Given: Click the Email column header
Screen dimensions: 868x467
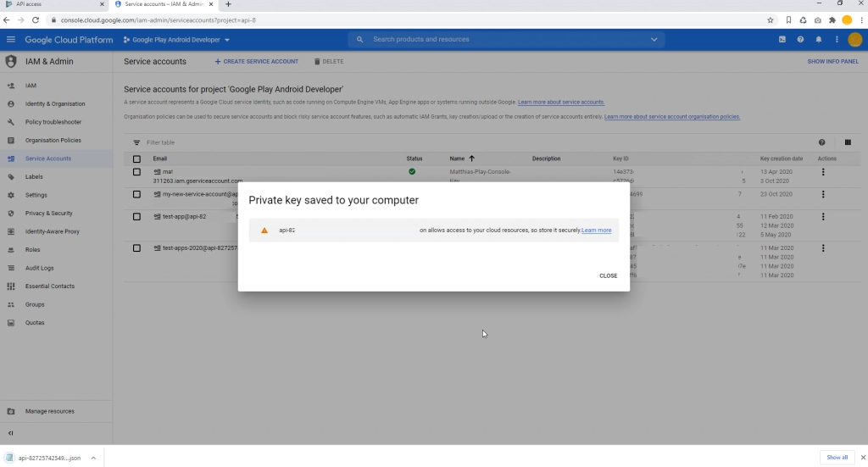Looking at the screenshot, I should pyautogui.click(x=160, y=158).
